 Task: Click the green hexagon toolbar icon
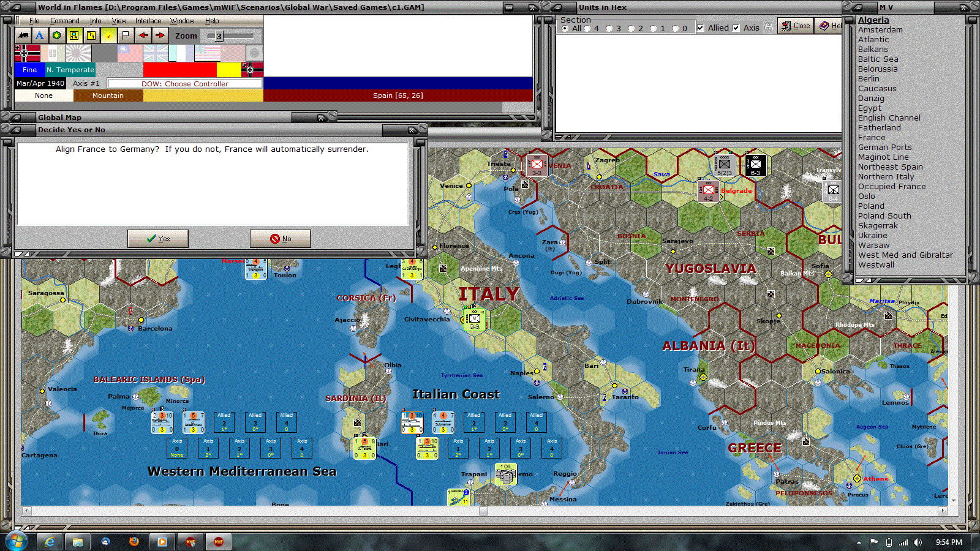57,36
